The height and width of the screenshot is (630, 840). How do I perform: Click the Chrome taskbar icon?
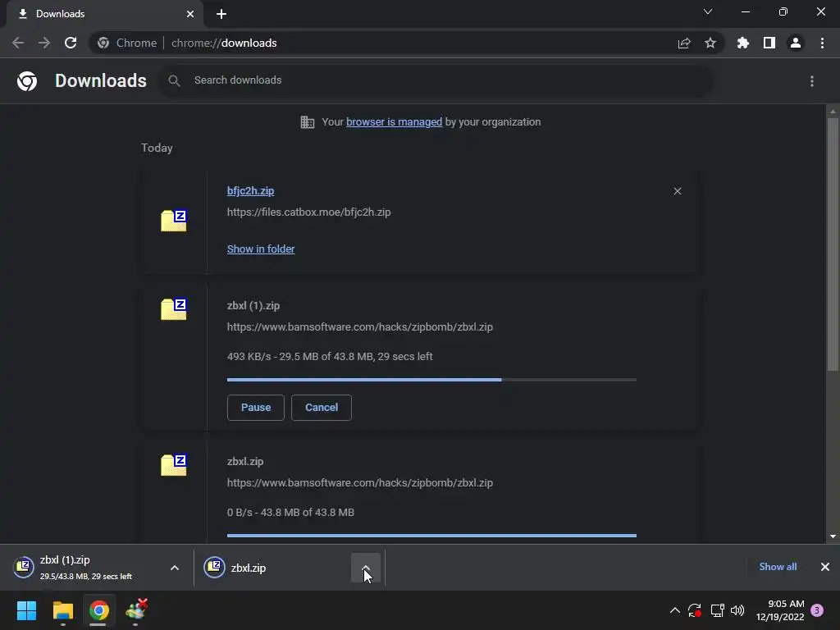tap(98, 610)
